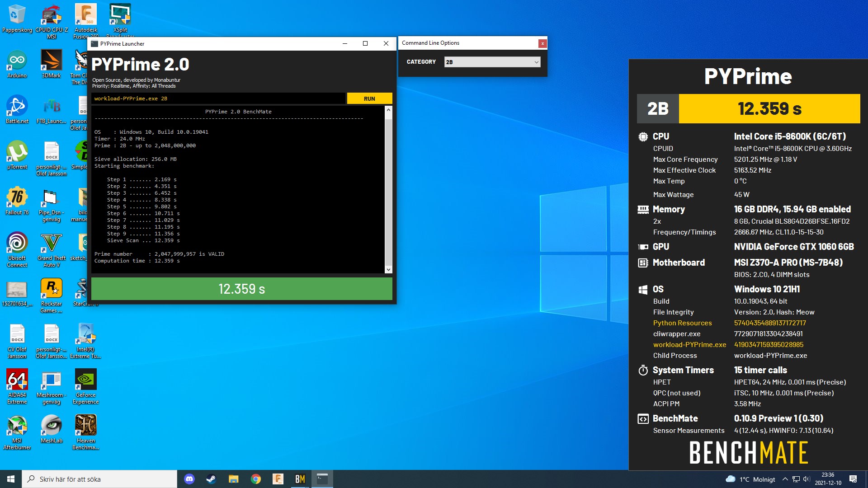Viewport: 868px width, 488px height.
Task: Select the Arduino desktop icon
Action: coord(17,64)
